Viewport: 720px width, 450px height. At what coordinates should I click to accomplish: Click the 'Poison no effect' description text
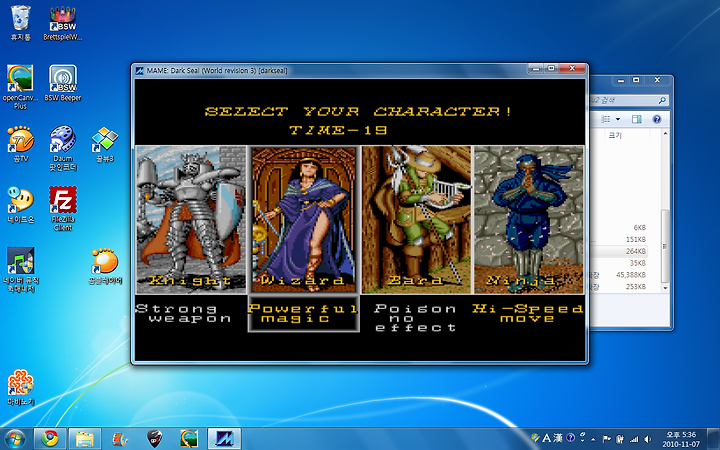[416, 318]
